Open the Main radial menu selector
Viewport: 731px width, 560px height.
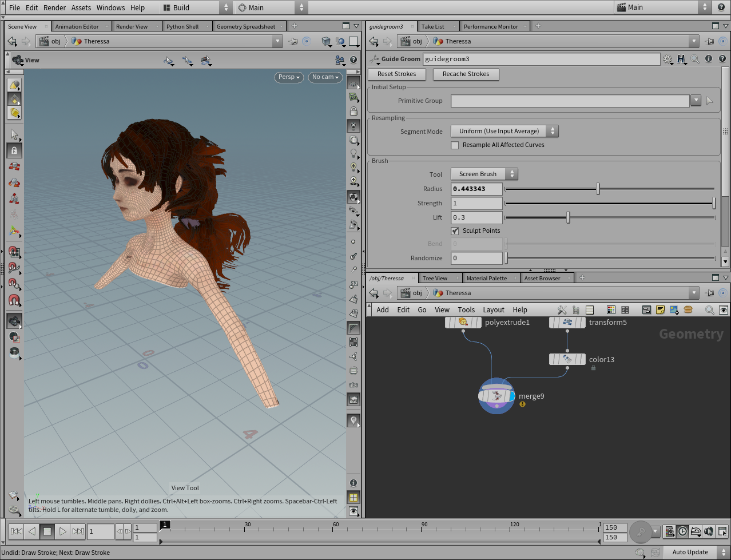(272, 7)
